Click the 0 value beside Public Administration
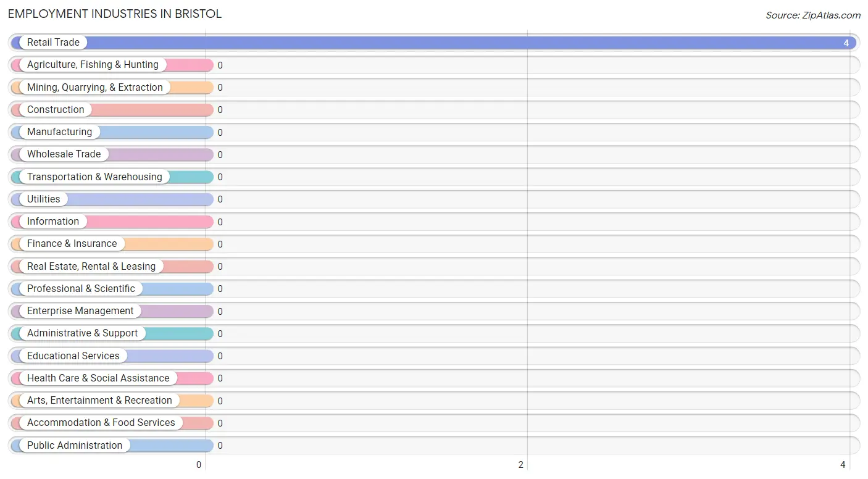 coord(220,446)
